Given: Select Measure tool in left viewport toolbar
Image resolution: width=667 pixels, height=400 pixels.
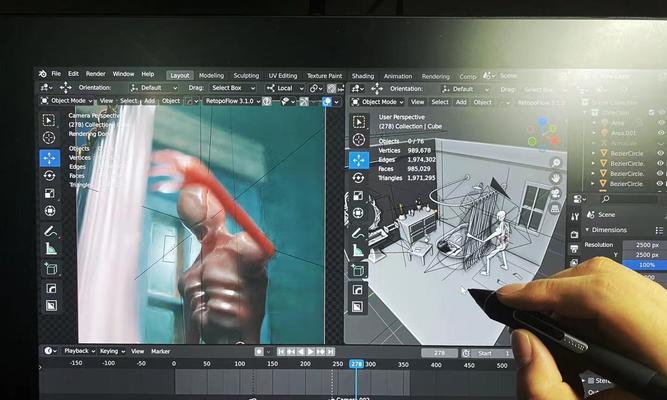Looking at the screenshot, I should point(51,249).
